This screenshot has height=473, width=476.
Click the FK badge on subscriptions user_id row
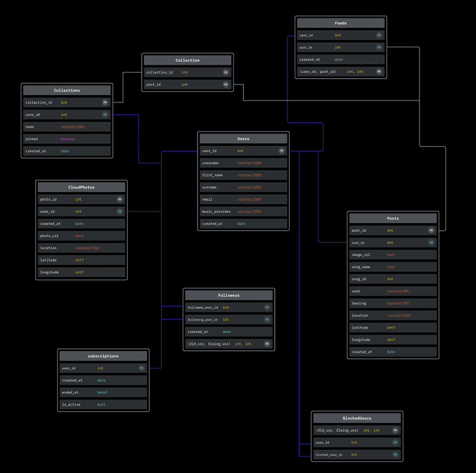coord(142,368)
